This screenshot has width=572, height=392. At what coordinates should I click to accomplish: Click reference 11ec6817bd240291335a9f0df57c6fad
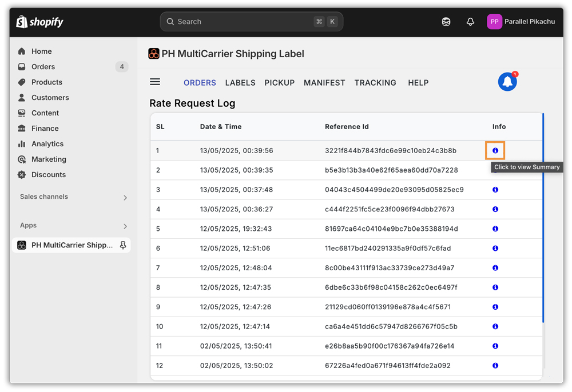[x=388, y=249]
